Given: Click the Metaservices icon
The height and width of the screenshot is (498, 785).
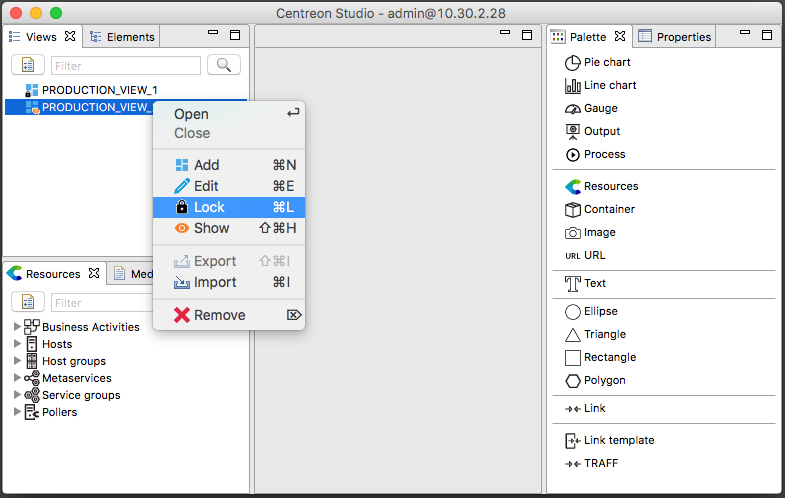Looking at the screenshot, I should point(32,378).
